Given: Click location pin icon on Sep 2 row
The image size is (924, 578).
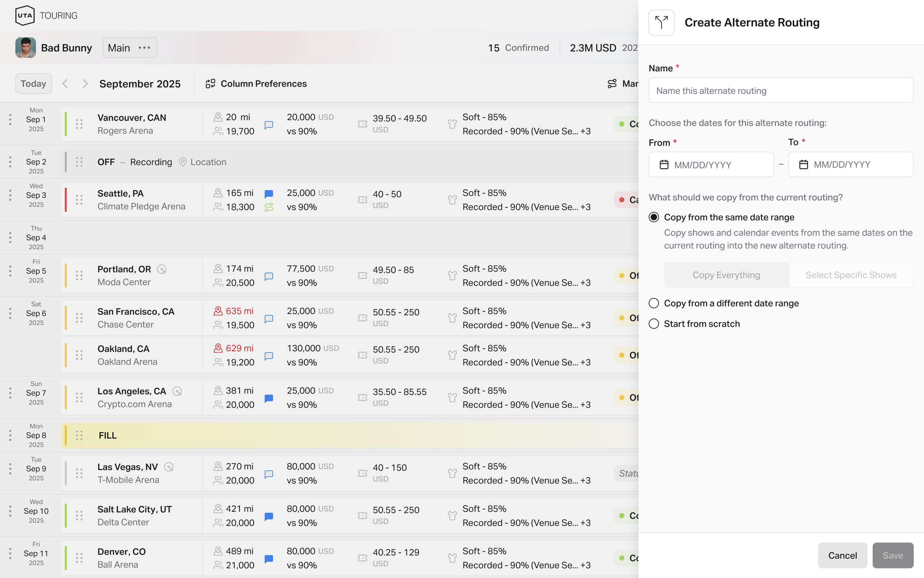Looking at the screenshot, I should tap(183, 162).
